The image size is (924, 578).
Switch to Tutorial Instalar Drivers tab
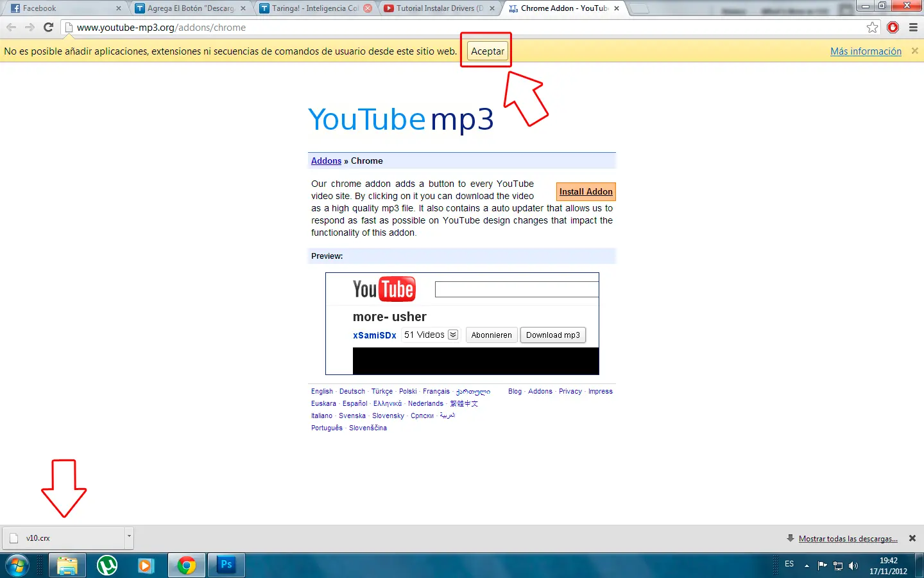pyautogui.click(x=440, y=8)
